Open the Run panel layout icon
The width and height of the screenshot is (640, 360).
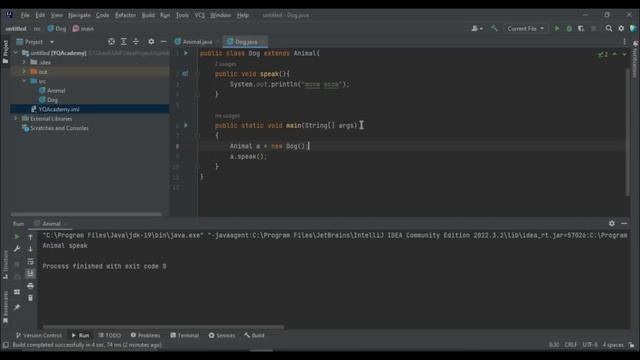[x=17, y=292]
